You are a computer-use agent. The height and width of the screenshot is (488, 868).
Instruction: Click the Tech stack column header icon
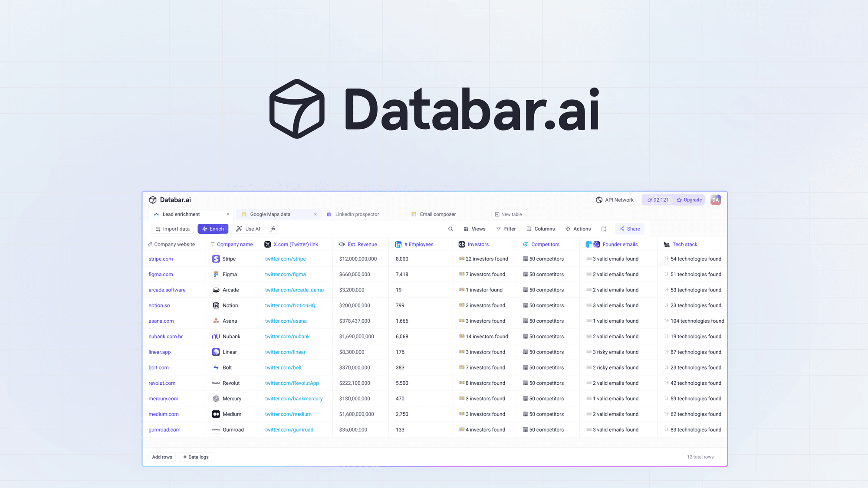tap(667, 244)
